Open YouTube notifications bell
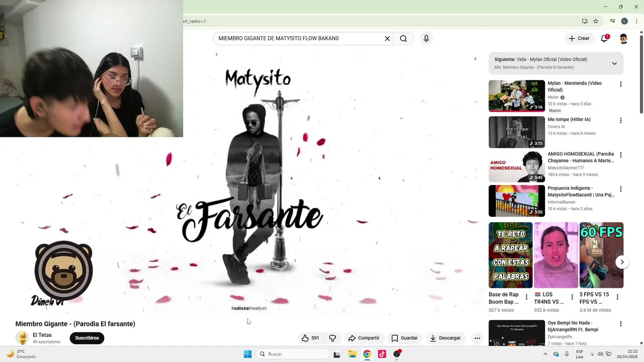The image size is (644, 362). click(604, 39)
